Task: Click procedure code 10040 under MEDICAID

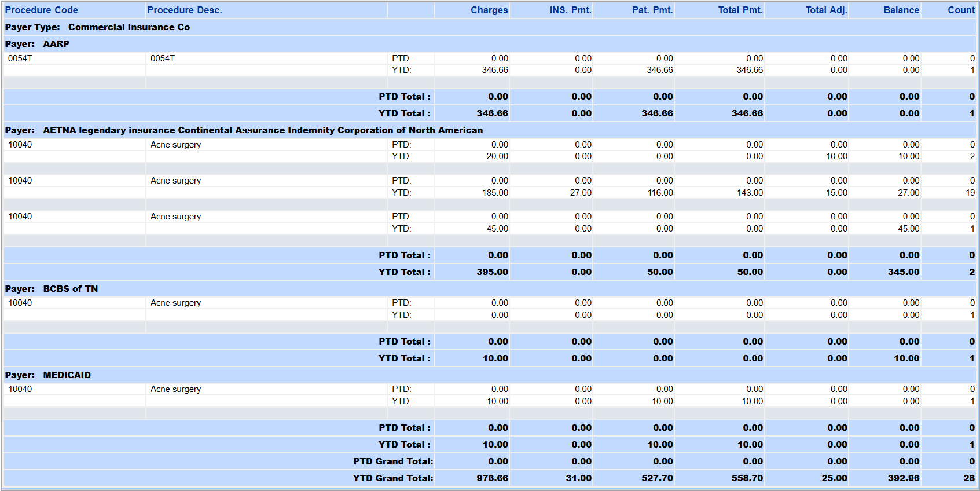Action: (20, 389)
